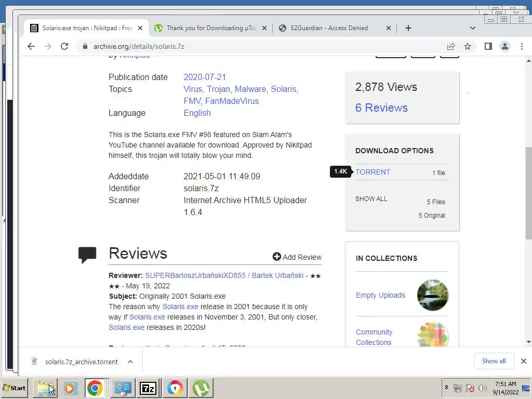Click the page scrollbar down arrow
Image resolution: width=532 pixels, height=399 pixels.
point(528,342)
